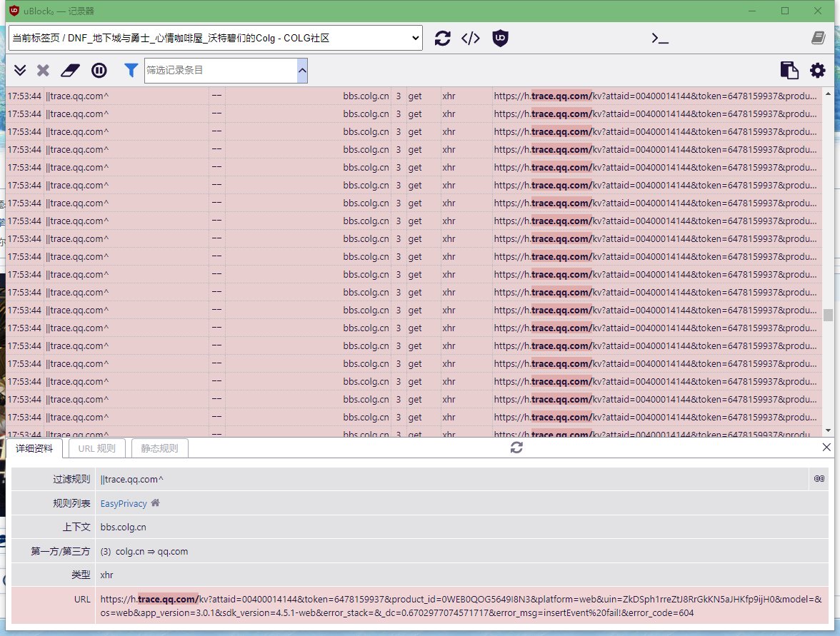Click the X void-entries icon in the toolbar
This screenshot has height=636, width=840.
43,70
